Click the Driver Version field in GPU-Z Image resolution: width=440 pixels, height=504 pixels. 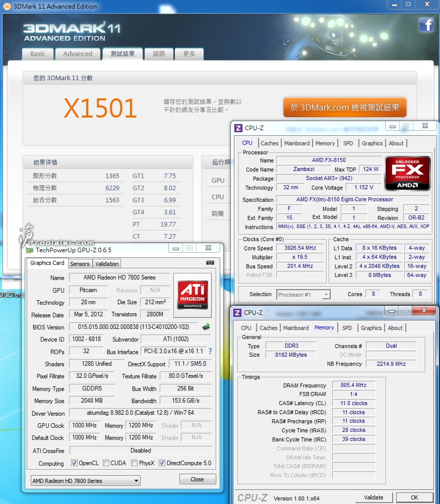pyautogui.click(x=140, y=413)
